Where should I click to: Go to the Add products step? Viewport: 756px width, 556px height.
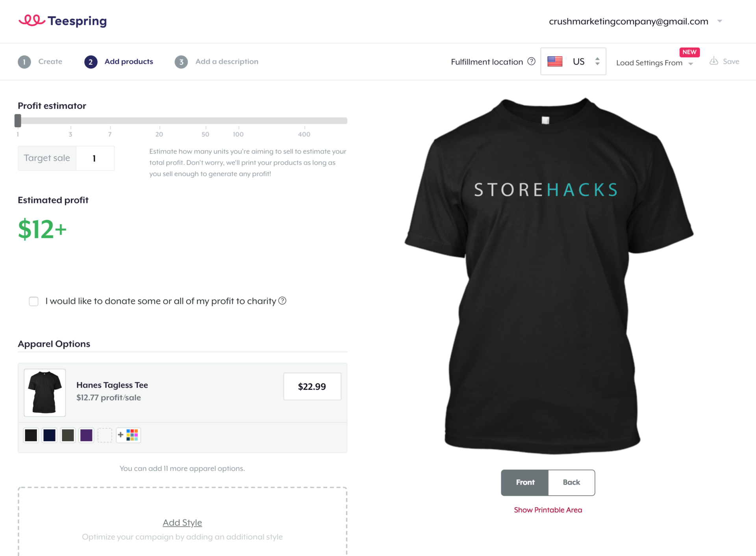coord(128,61)
